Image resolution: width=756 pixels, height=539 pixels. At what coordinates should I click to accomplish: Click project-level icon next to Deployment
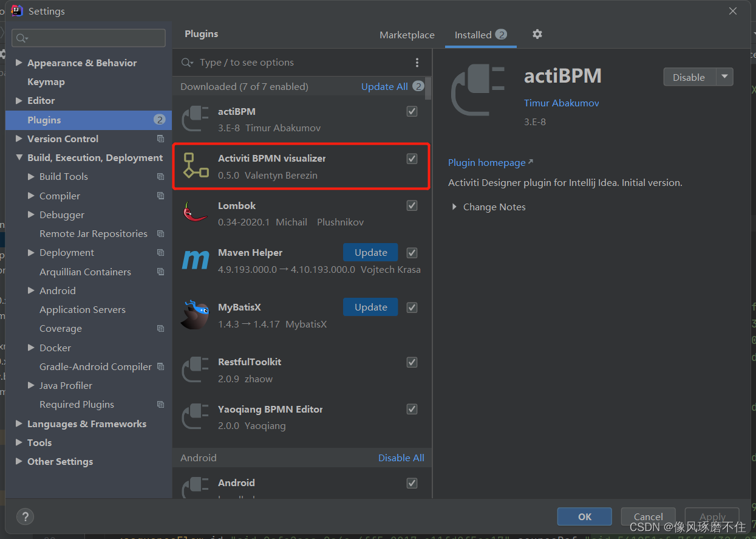click(x=160, y=252)
